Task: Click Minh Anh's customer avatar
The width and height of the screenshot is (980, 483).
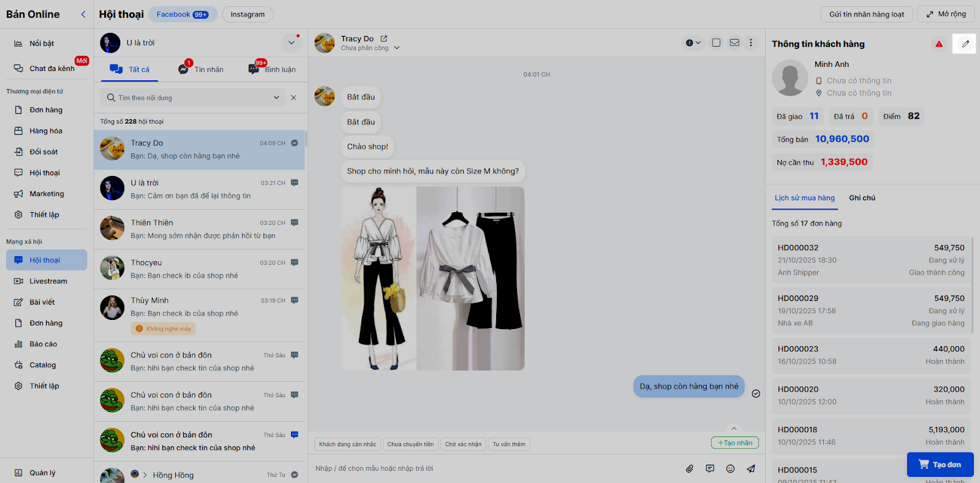Action: (790, 78)
